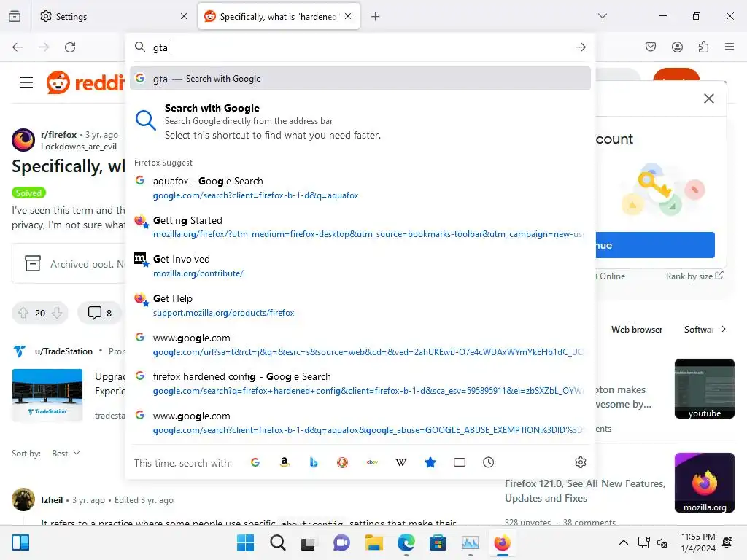
Task: Open the Sort by Best dropdown
Action: (x=66, y=454)
